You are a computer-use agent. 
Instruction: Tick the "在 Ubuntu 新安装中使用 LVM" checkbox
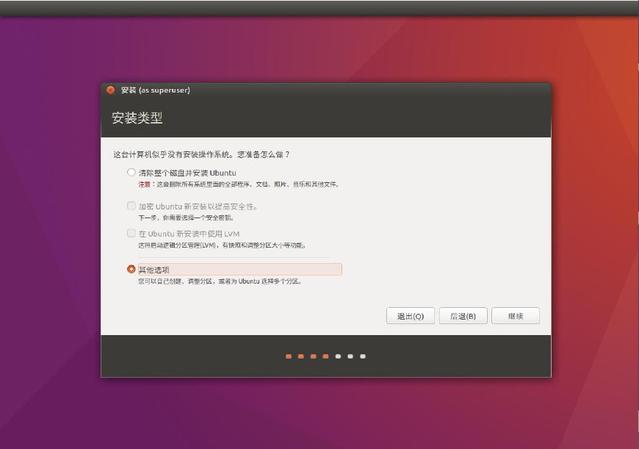coord(131,233)
